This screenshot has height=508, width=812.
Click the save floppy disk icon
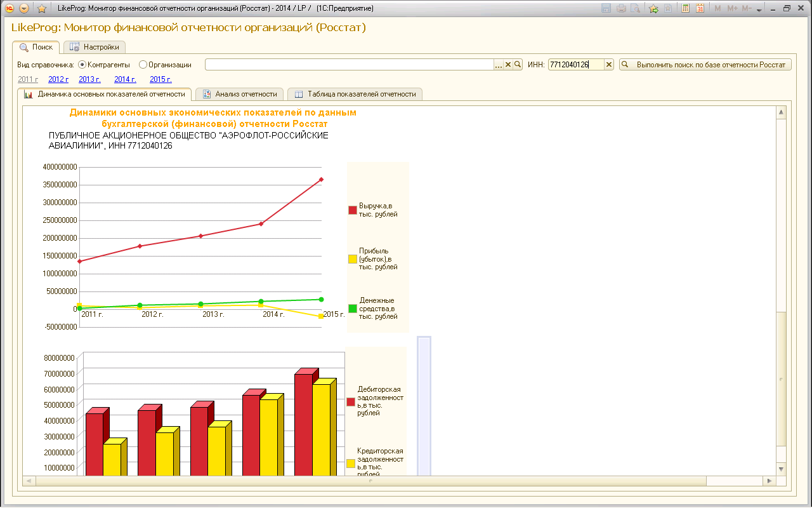tap(606, 8)
